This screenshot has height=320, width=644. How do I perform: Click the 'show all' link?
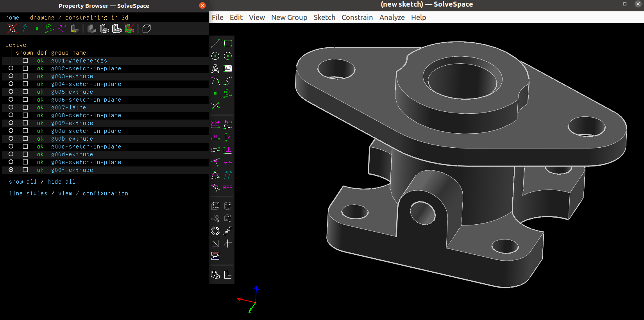[x=23, y=182]
